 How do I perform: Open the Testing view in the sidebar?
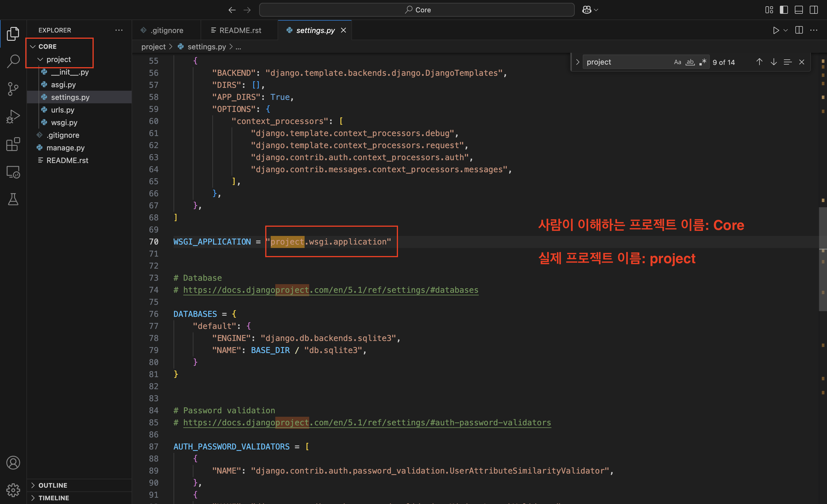coord(13,199)
